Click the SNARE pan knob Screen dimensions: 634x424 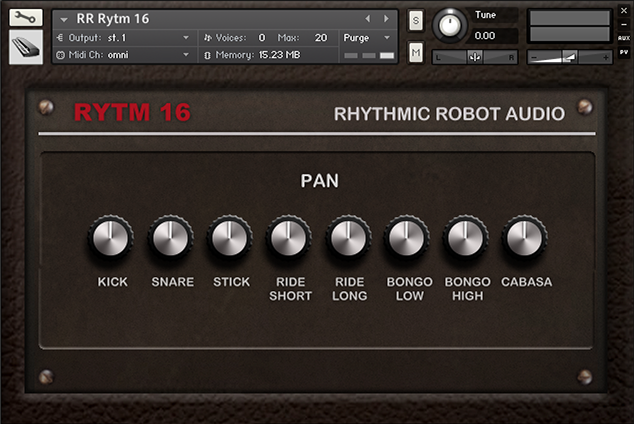pyautogui.click(x=171, y=238)
